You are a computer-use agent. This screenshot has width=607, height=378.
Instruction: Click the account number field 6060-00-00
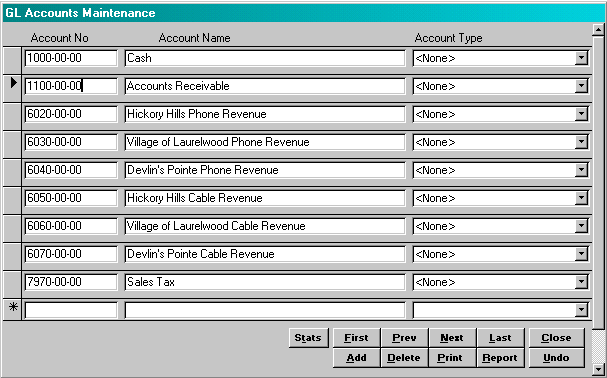point(71,226)
